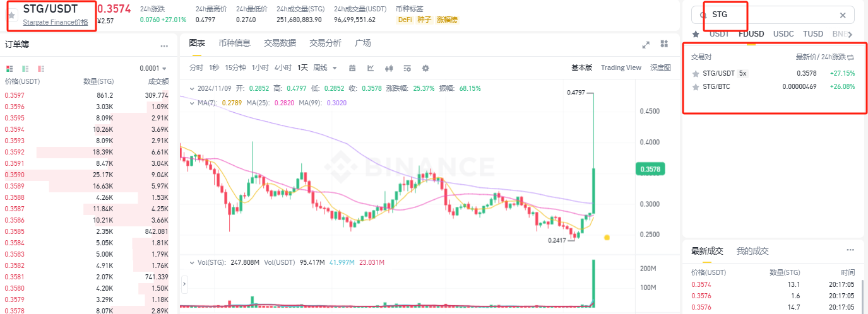Click the STG search input field
The width and height of the screenshot is (868, 314).
coord(770,15)
